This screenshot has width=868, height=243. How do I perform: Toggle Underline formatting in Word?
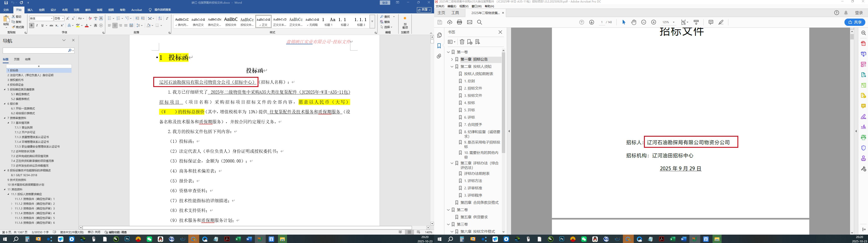click(42, 25)
